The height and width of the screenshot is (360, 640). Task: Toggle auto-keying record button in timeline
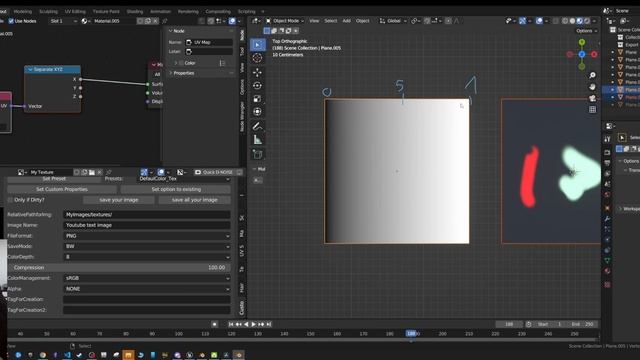[214, 324]
